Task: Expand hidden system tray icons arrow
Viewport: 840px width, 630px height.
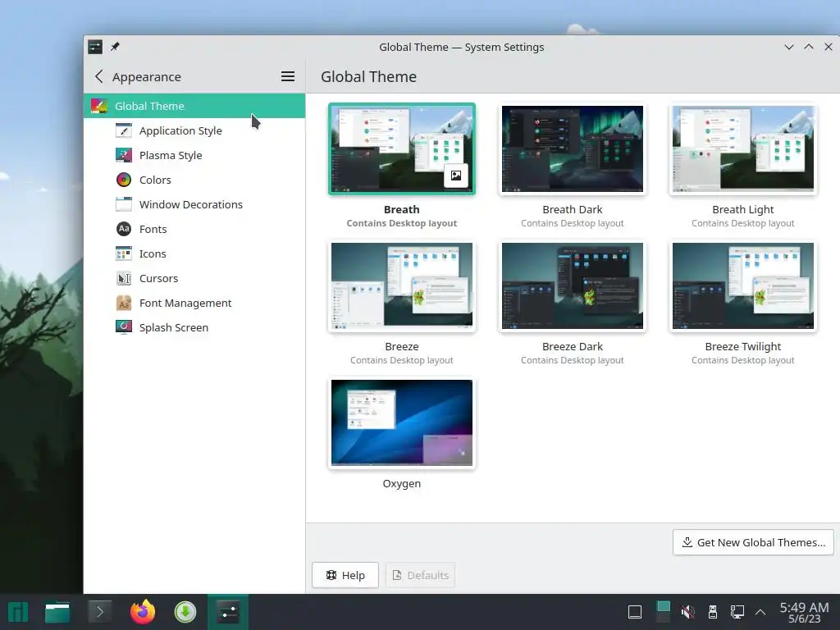Action: [x=760, y=612]
